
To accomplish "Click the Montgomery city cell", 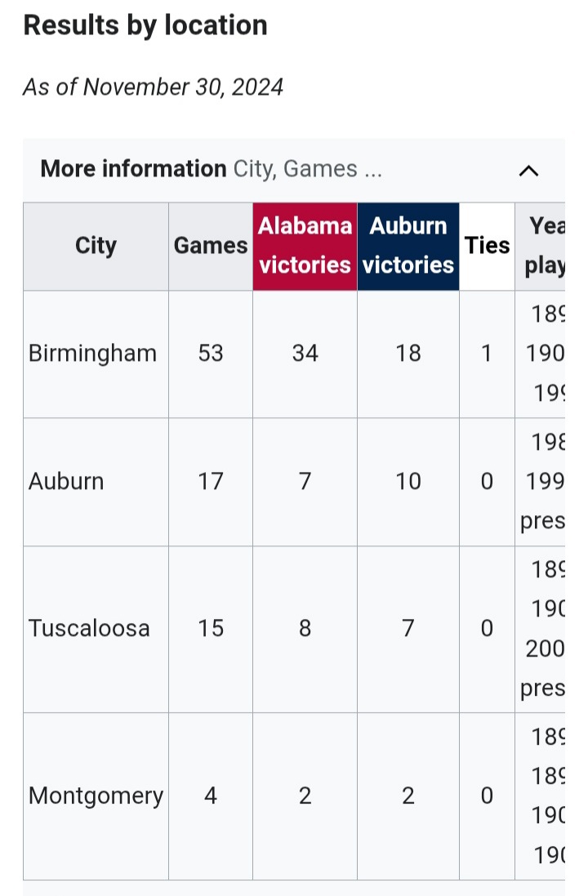I will click(96, 796).
